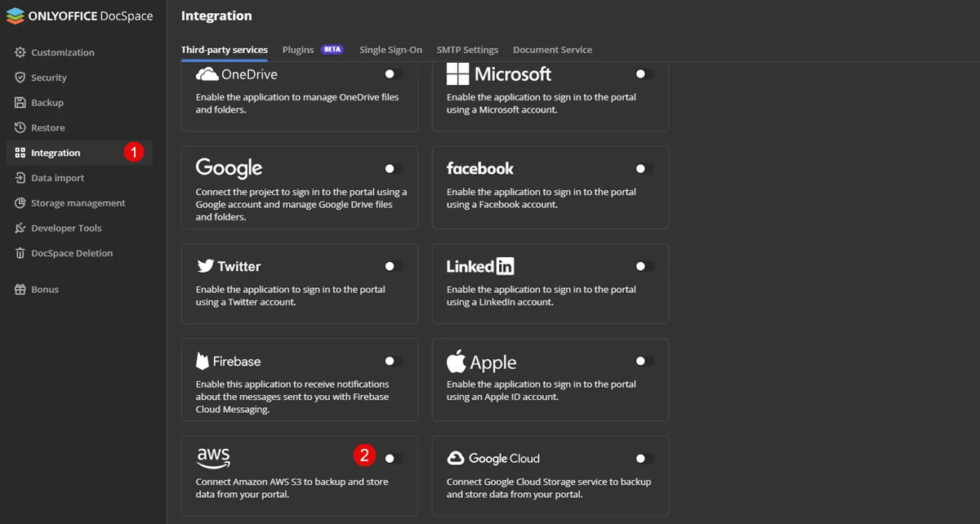Toggle the LinkedIn sign-in switch

click(644, 266)
